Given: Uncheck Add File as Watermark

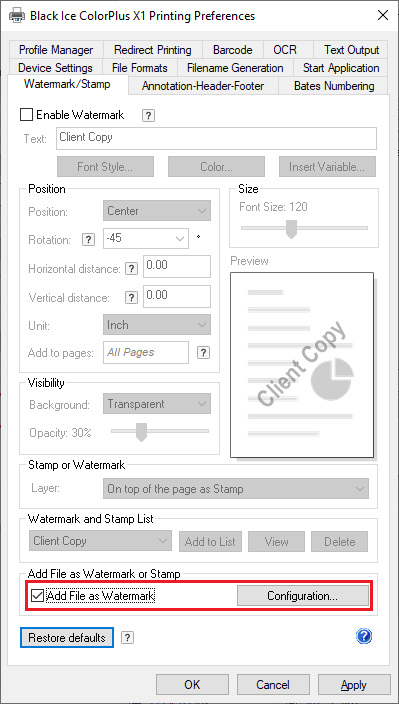Looking at the screenshot, I should (38, 596).
